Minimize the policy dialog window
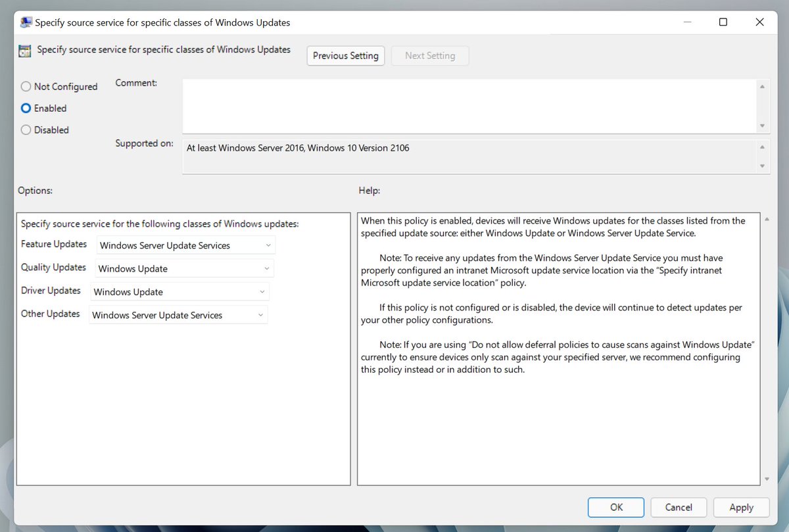This screenshot has height=532, width=789. (x=686, y=22)
